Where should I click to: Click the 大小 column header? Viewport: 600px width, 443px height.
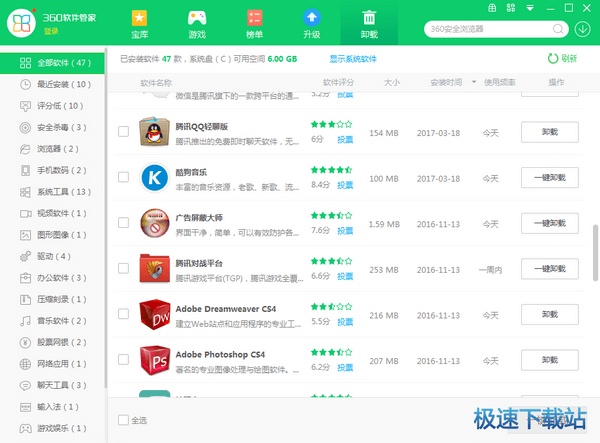(x=392, y=82)
